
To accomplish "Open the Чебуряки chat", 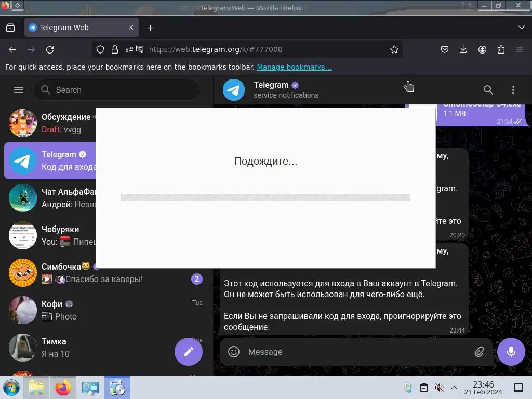I will pyautogui.click(x=50, y=235).
